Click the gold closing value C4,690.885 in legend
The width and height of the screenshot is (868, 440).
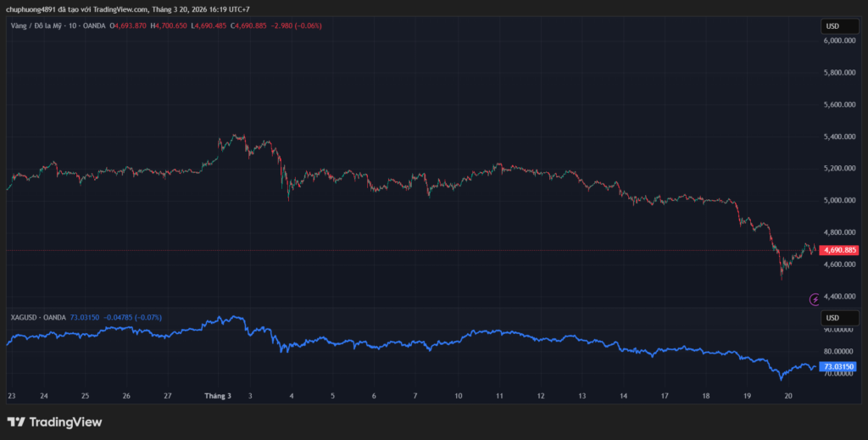tap(248, 25)
